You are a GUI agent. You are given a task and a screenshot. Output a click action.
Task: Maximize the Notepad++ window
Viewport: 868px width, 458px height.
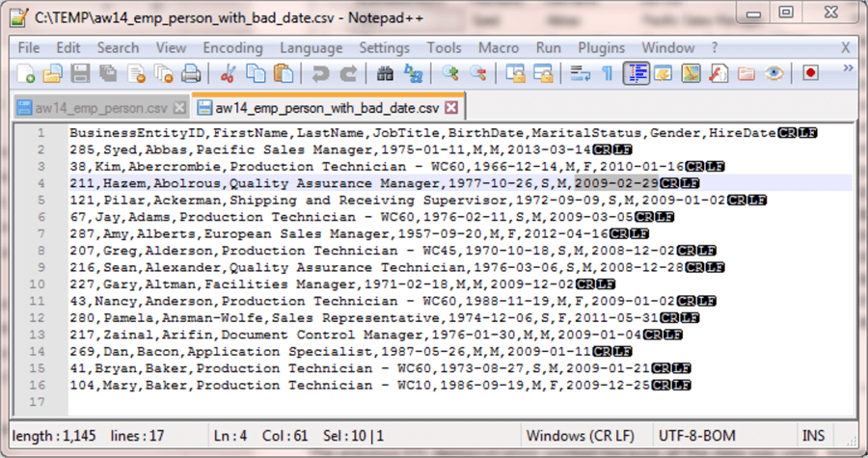(x=785, y=13)
